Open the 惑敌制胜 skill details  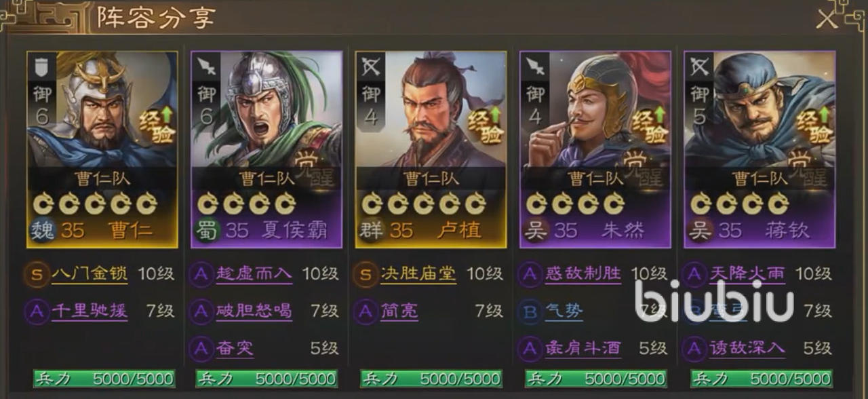[583, 274]
